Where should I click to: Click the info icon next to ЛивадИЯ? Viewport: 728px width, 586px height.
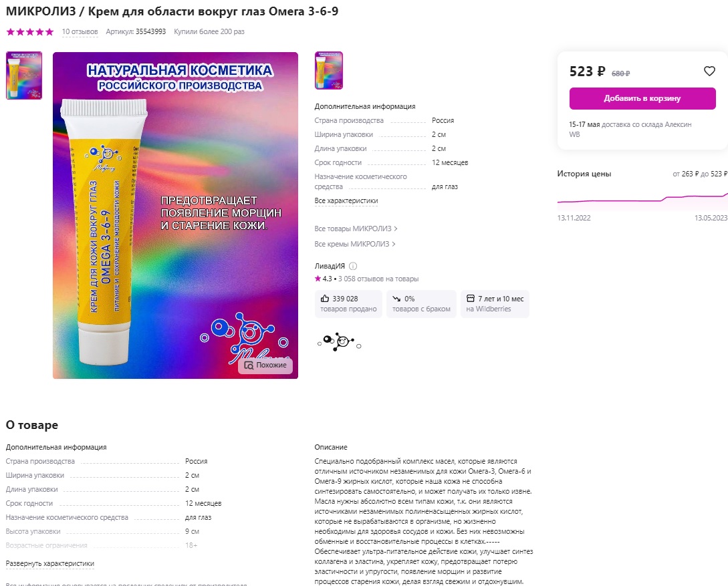[x=353, y=266]
